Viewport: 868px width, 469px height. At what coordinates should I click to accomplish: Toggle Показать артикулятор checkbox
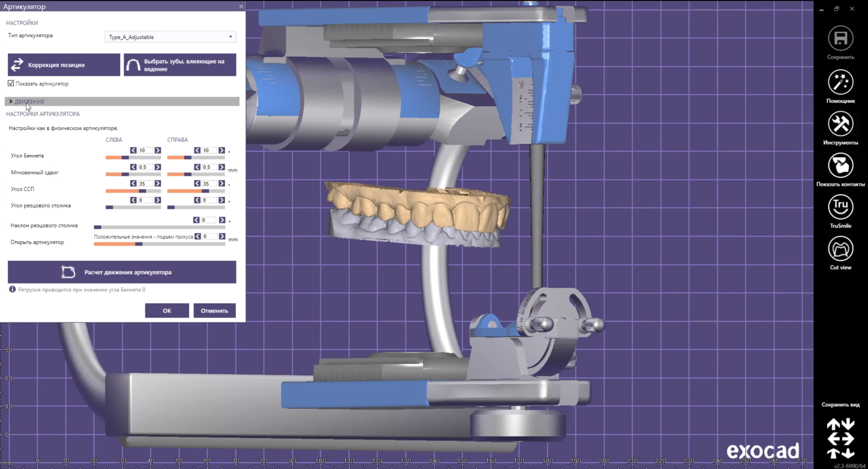[x=11, y=83]
